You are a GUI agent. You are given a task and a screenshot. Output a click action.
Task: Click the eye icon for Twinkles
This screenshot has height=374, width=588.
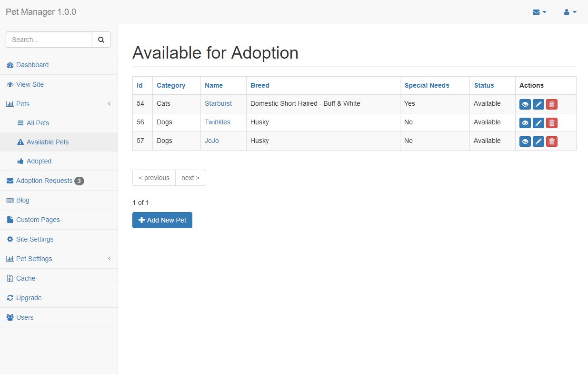pos(525,123)
